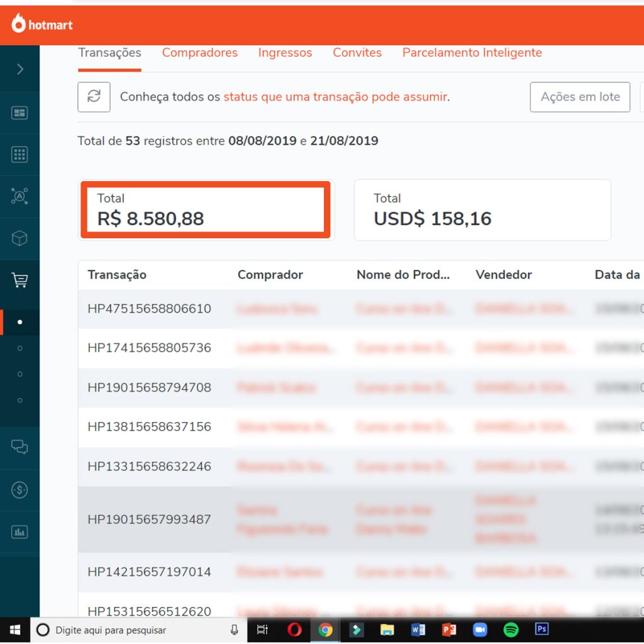Screen dimensions: 644x644
Task: Follow the transaction status help link
Action: (x=335, y=97)
